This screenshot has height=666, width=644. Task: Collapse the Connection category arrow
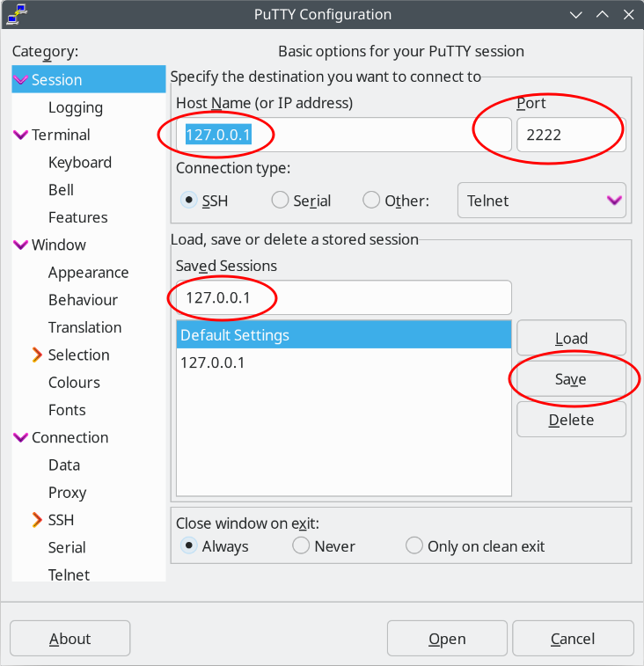tap(21, 437)
